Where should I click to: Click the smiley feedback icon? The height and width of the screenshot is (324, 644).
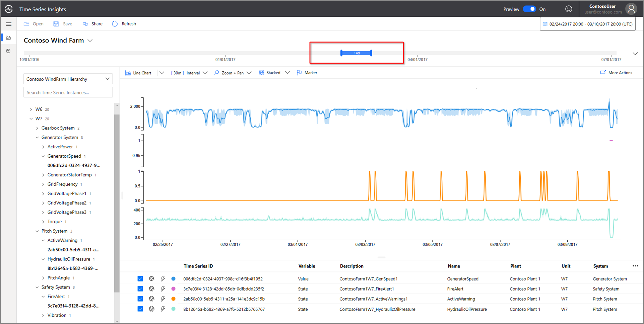point(569,9)
